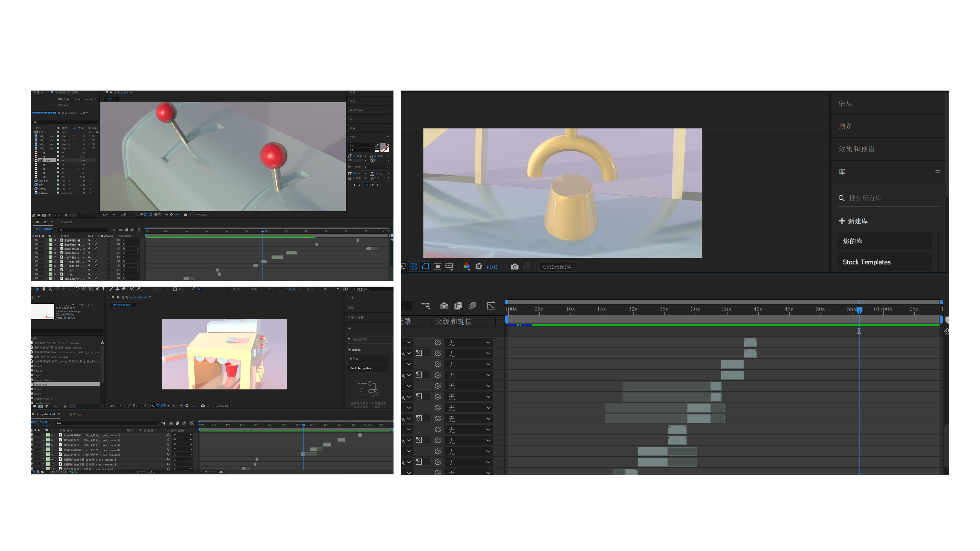Image resolution: width=980 pixels, height=551 pixels.
Task: Open Graph Editor in the enlarged timeline
Action: tap(491, 305)
